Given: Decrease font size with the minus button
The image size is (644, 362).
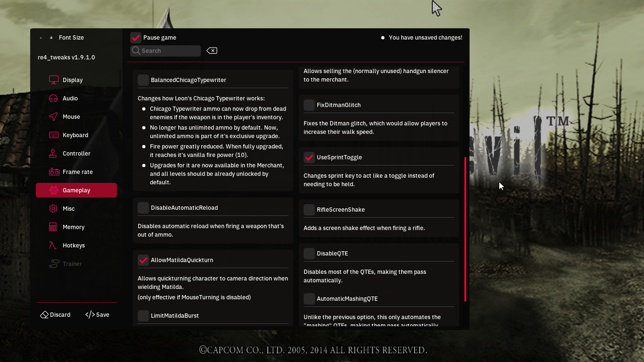Looking at the screenshot, I should pyautogui.click(x=41, y=38).
